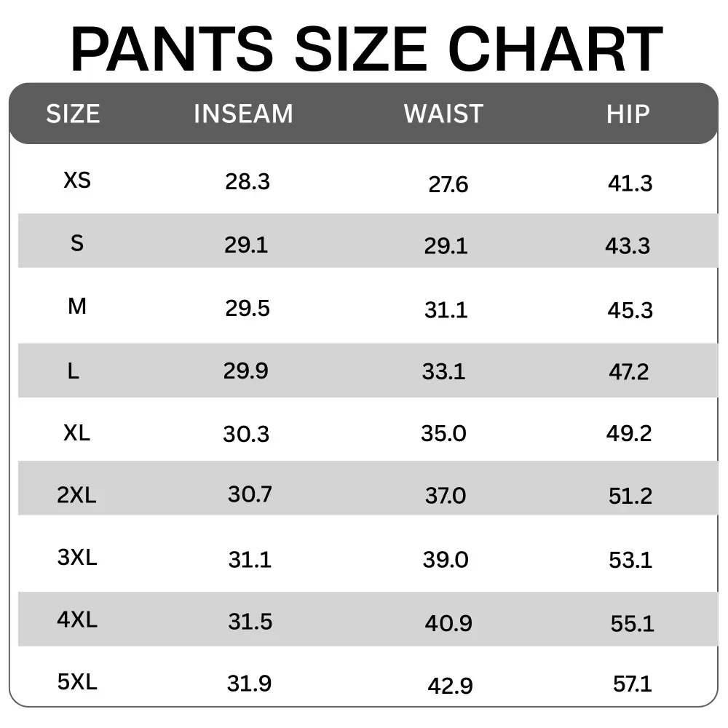Viewport: 728px width, 728px height.
Task: Select the SIZE column header
Action: [x=73, y=114]
